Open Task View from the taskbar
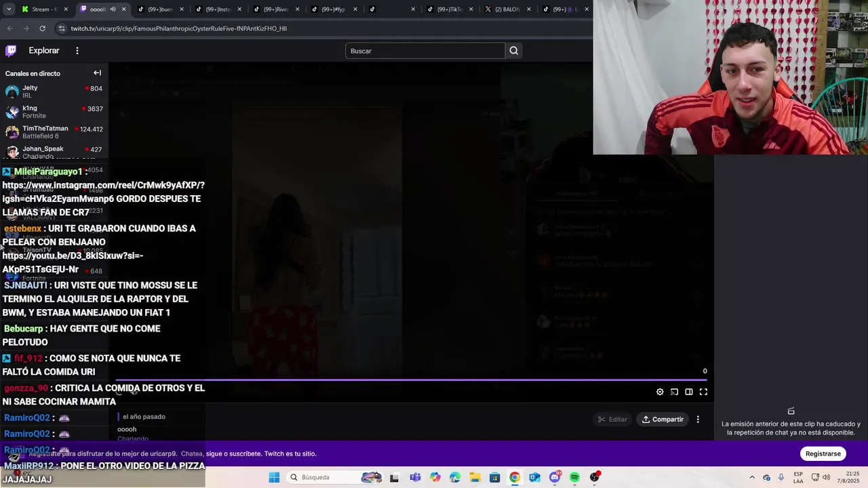The height and width of the screenshot is (488, 868). pyautogui.click(x=394, y=477)
